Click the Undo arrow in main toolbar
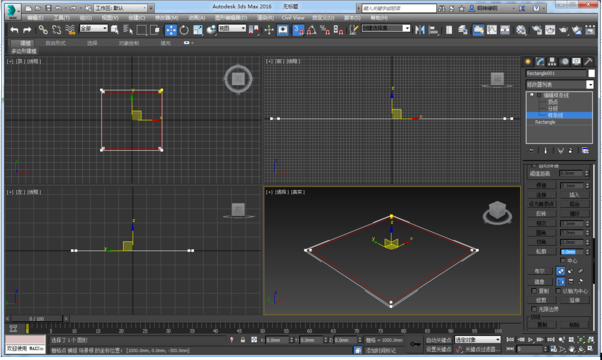 point(14,30)
